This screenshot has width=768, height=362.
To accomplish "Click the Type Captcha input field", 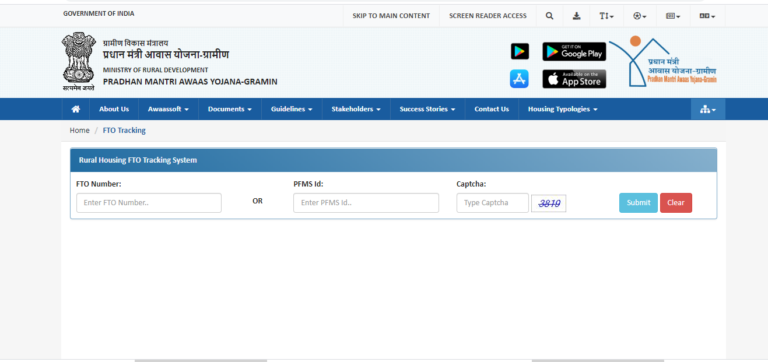I will (x=492, y=203).
